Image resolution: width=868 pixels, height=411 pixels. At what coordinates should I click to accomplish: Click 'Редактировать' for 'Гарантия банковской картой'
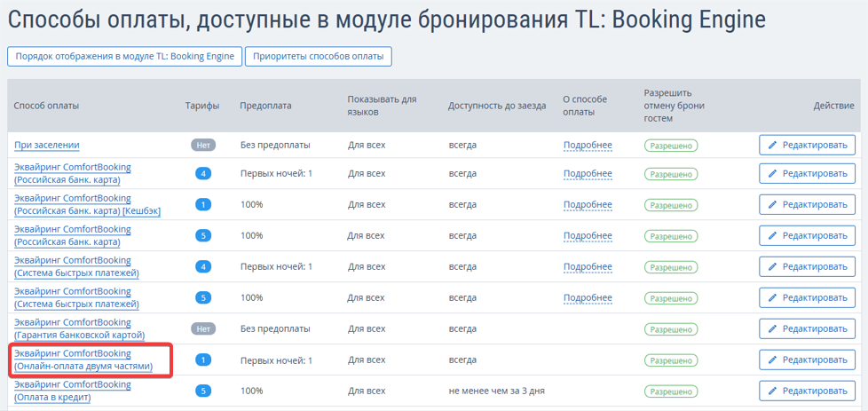807,329
